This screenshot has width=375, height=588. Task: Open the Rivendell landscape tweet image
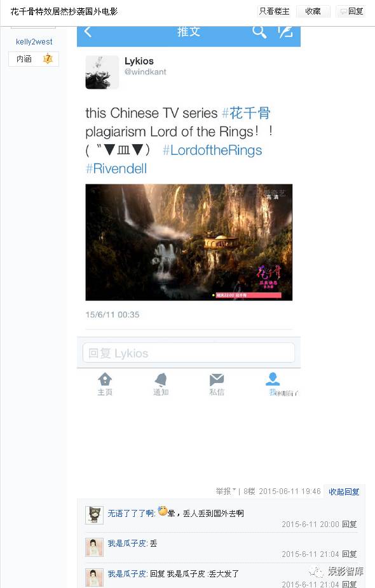[189, 243]
